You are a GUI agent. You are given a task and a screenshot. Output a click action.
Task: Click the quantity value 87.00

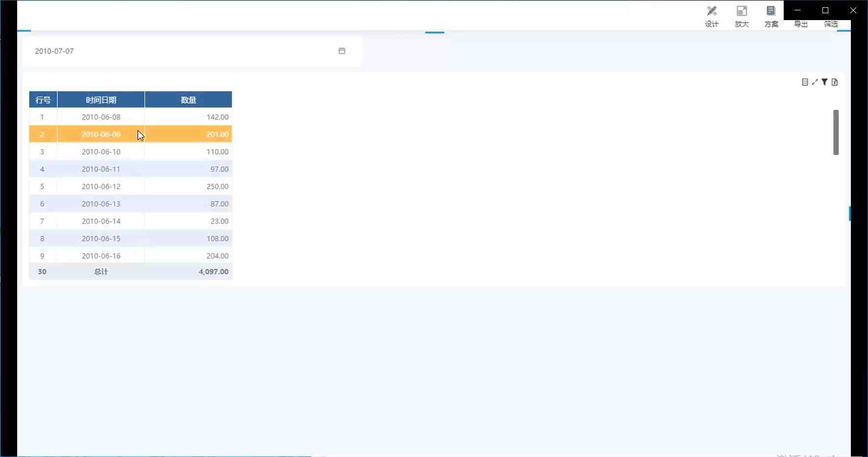(219, 204)
